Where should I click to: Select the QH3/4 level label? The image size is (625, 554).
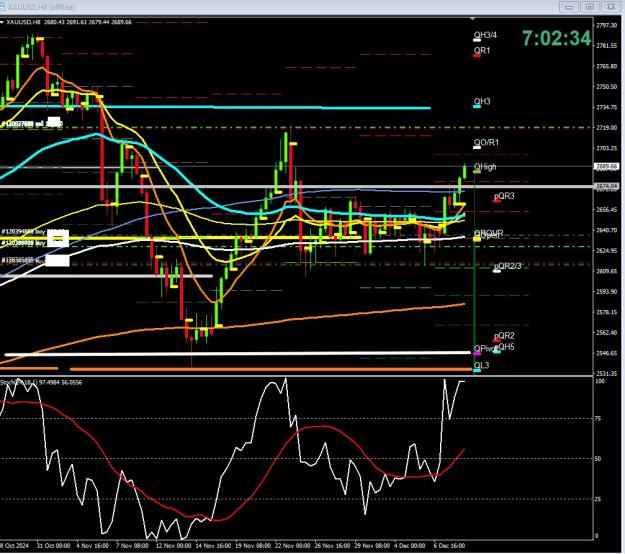485,35
